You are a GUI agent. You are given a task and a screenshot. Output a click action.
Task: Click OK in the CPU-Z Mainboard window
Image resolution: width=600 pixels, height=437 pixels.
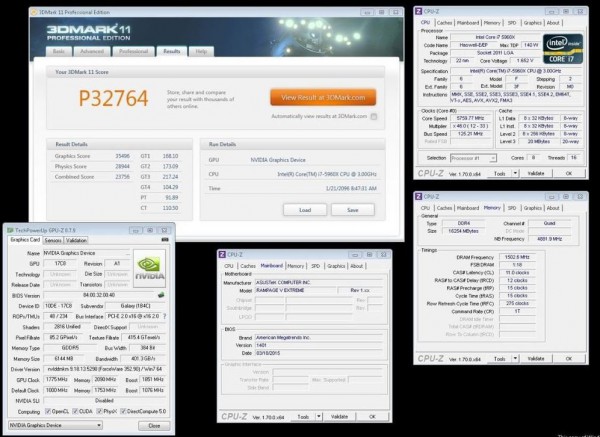[372, 417]
